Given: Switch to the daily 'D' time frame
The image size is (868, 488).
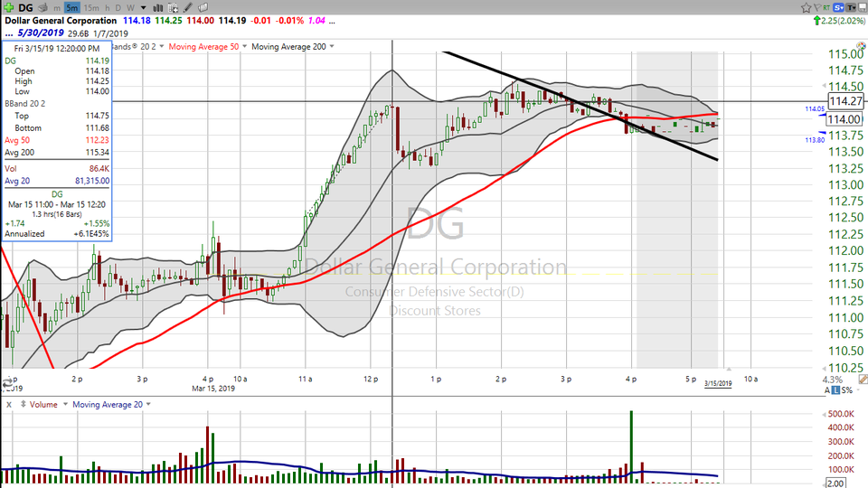Looking at the screenshot, I should coord(118,8).
